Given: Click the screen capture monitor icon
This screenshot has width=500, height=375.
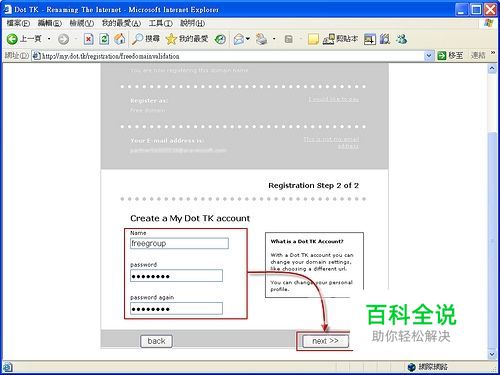Looking at the screenshot, I should tap(370, 39).
